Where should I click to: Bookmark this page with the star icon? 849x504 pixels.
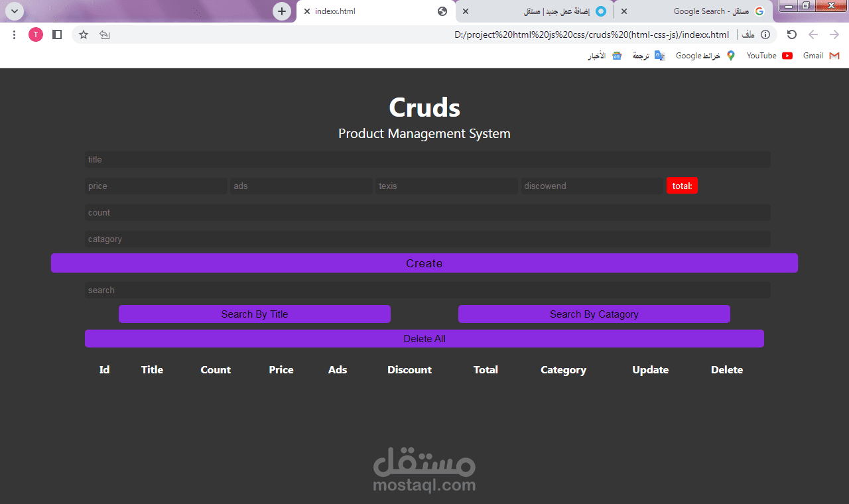click(x=83, y=34)
